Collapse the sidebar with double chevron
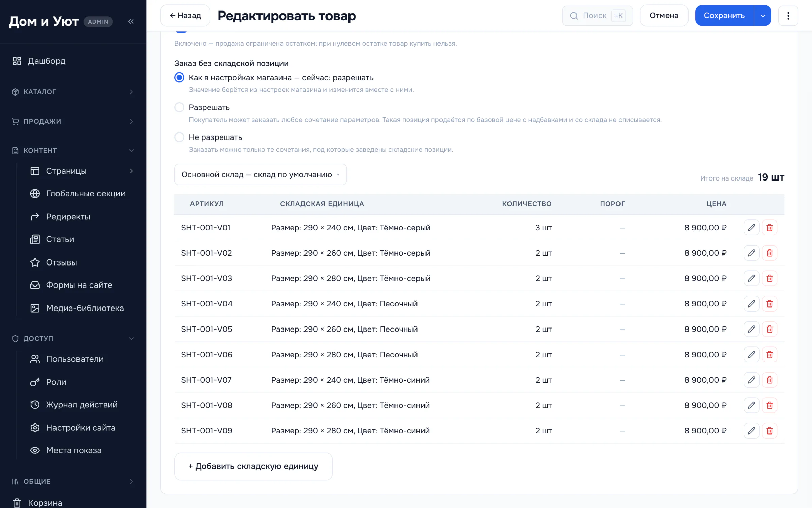This screenshot has height=508, width=812. 131,22
